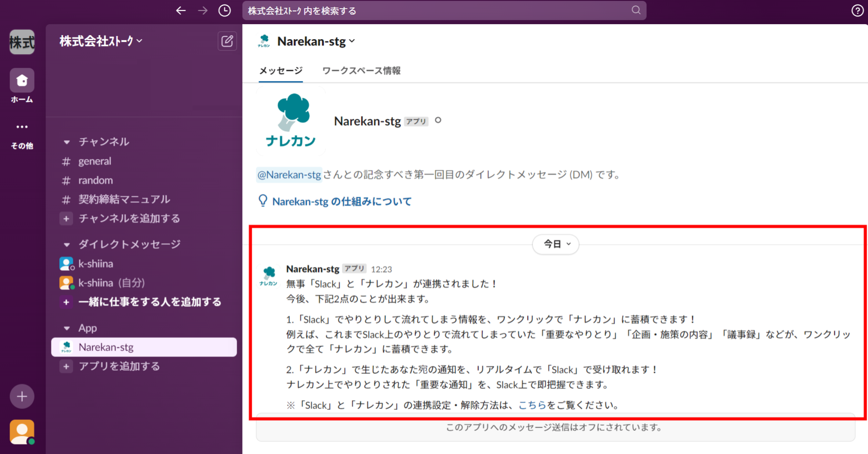Image resolution: width=868 pixels, height=454 pixels.
Task: Click the 12:23 message timestamp
Action: pos(381,269)
